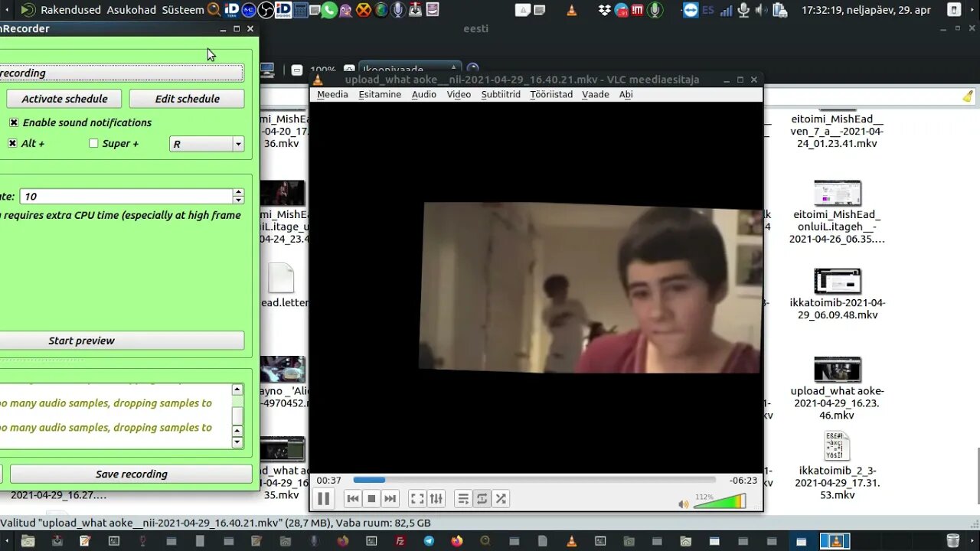
Task: Open the Rakendused applications menu
Action: (70, 10)
